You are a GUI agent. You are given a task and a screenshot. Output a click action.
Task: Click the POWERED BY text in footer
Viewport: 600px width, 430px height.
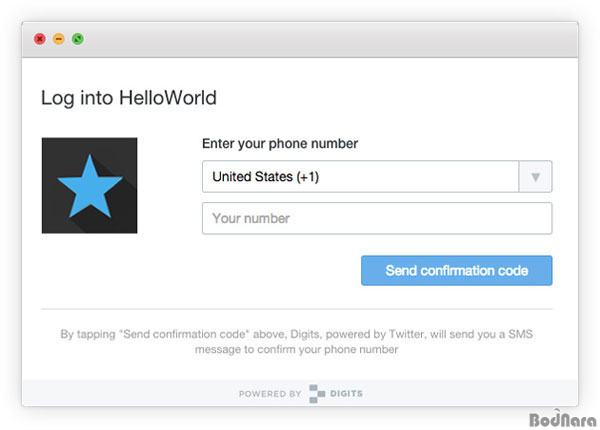tap(270, 394)
